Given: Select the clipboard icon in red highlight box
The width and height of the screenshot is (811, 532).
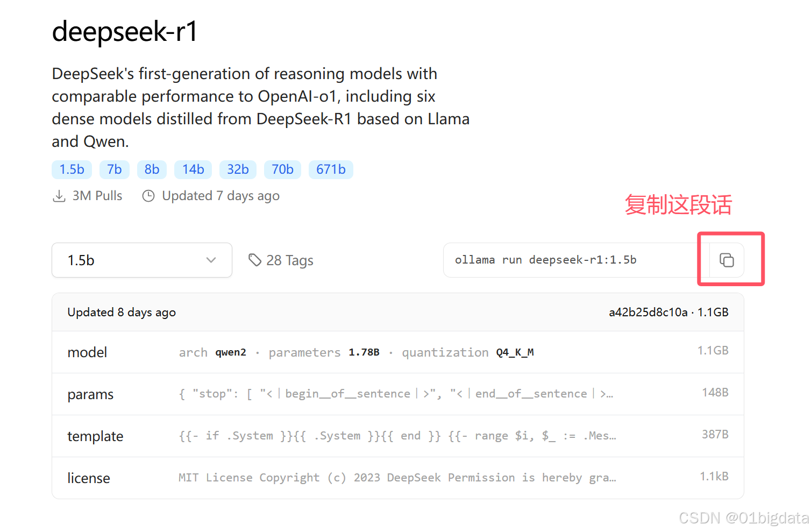Looking at the screenshot, I should (x=727, y=260).
